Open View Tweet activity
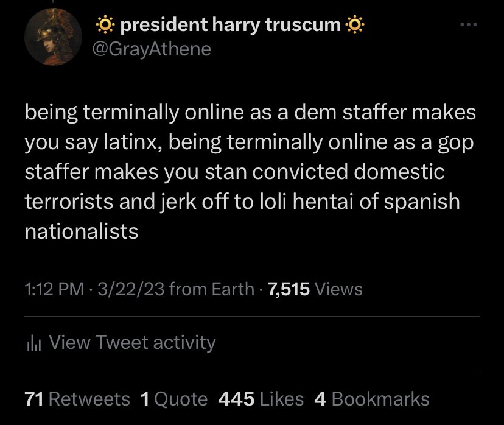Viewport: 504px width, 425px height. (x=132, y=342)
